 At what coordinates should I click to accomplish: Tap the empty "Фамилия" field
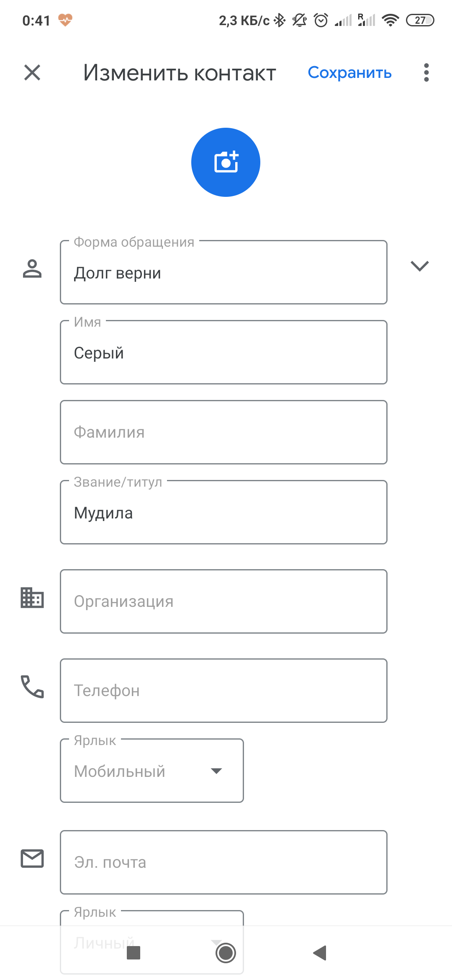coord(223,432)
